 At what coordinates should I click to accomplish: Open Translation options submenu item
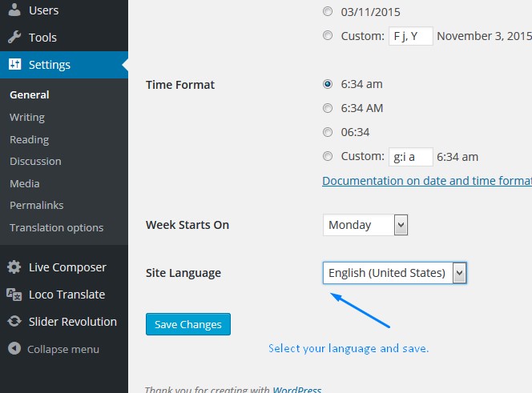click(x=56, y=227)
